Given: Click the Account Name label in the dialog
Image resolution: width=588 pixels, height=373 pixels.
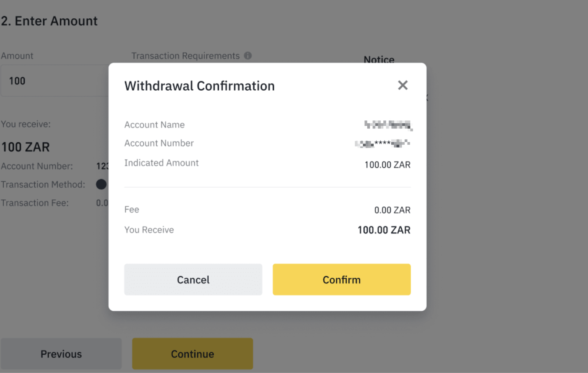Looking at the screenshot, I should point(154,125).
